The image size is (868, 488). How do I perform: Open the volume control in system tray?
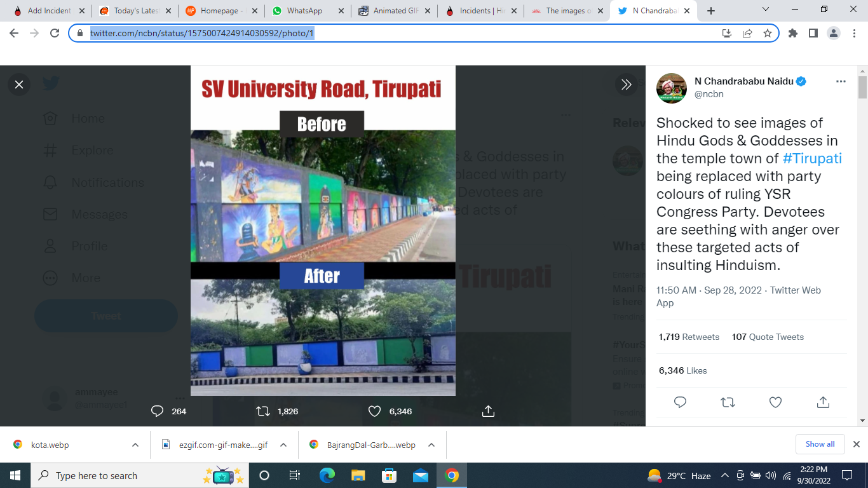pos(771,475)
